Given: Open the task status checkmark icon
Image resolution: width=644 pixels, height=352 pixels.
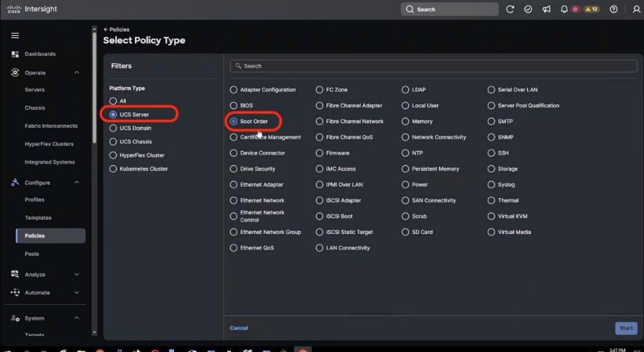Looking at the screenshot, I should pos(528,9).
